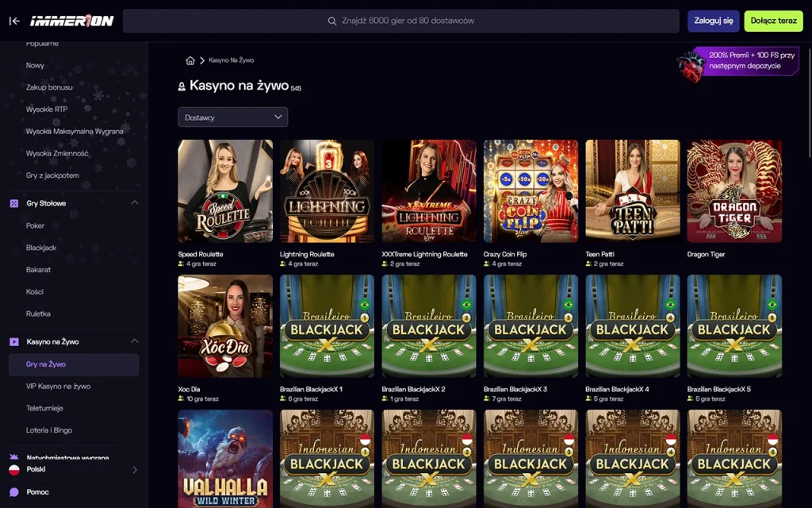Select Gry na Żywo in sidebar

[74, 364]
